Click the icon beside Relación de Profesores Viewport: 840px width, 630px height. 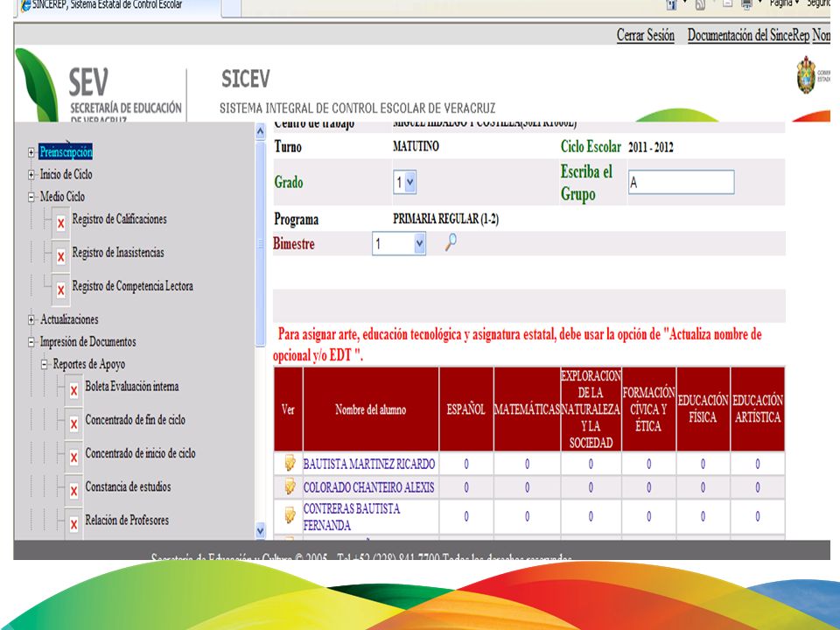(73, 523)
